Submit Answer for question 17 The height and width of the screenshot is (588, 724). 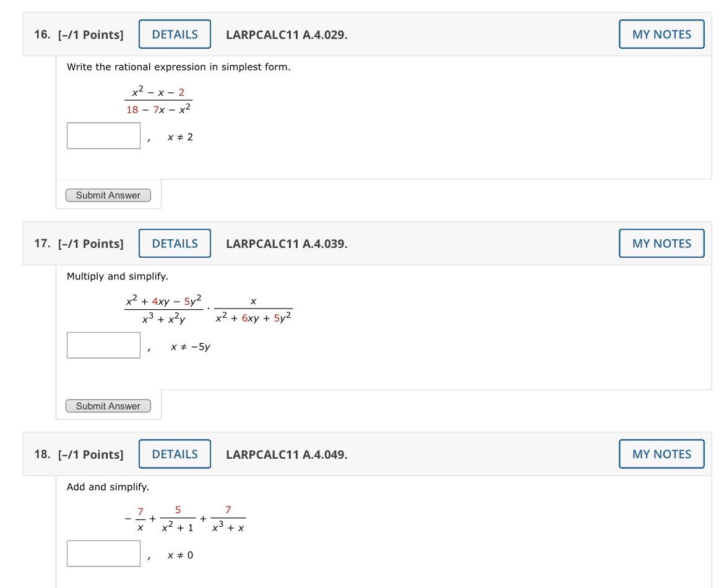(108, 406)
